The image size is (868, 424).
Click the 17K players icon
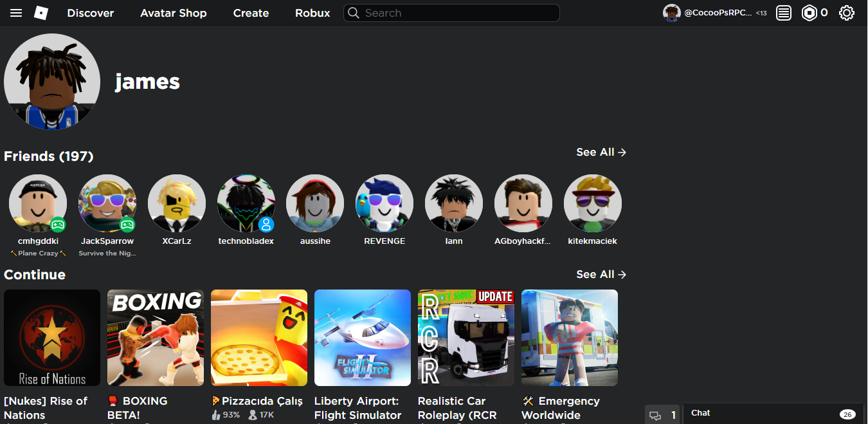[x=253, y=415]
